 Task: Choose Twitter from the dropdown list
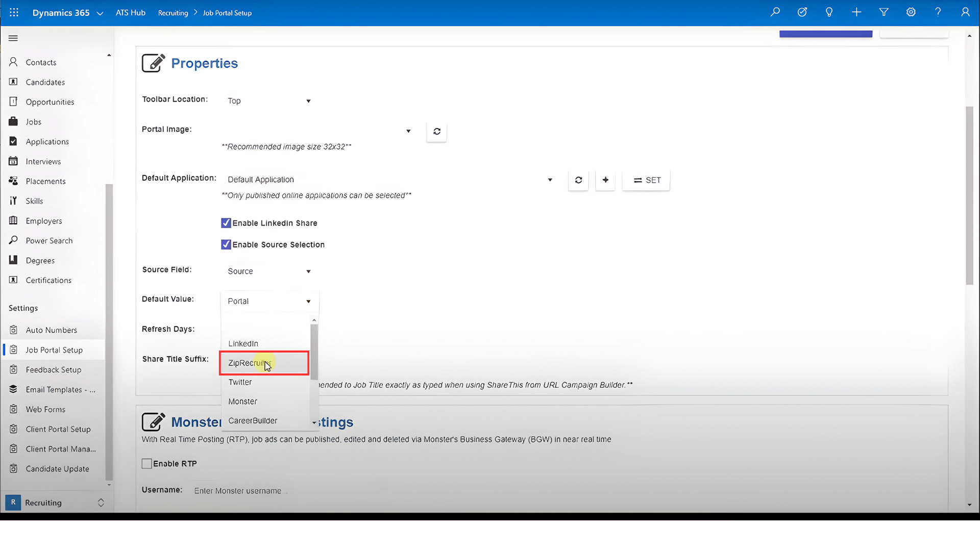(265, 382)
